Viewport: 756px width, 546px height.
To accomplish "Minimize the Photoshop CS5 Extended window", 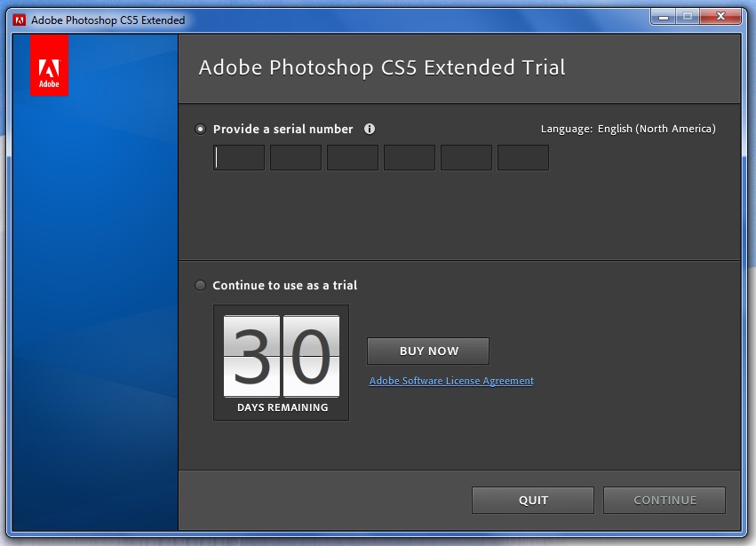I will (664, 17).
